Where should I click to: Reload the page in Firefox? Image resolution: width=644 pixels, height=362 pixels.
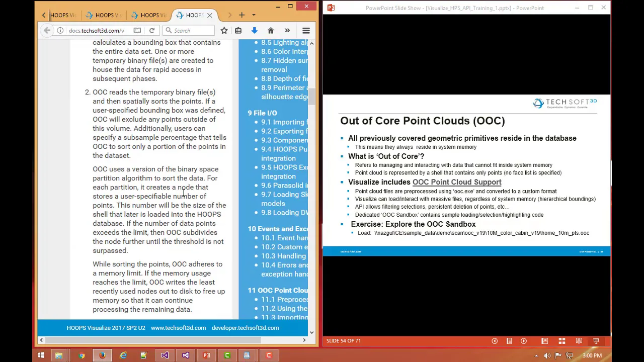coord(151,31)
